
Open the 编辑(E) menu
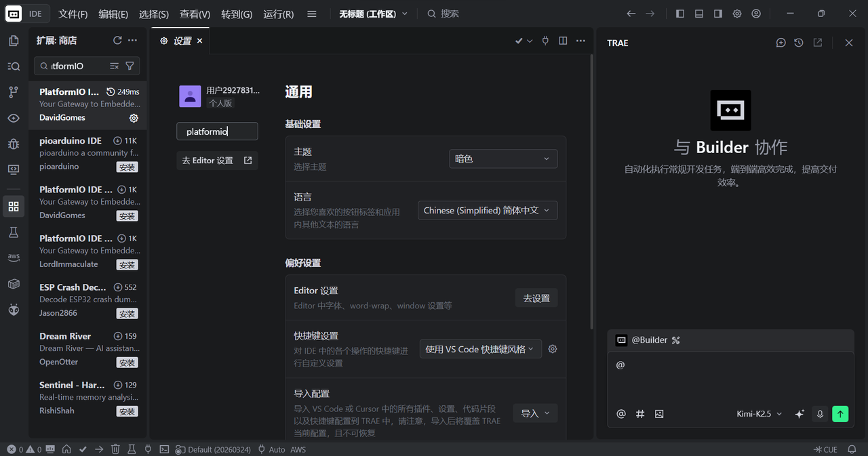click(113, 14)
